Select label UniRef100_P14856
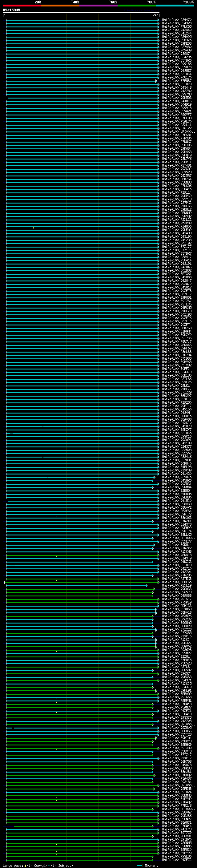 [x=177, y=226]
